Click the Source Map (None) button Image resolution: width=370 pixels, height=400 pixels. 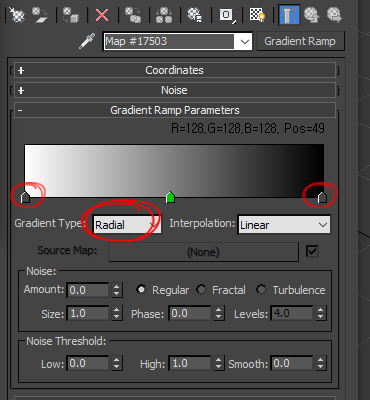tap(203, 252)
